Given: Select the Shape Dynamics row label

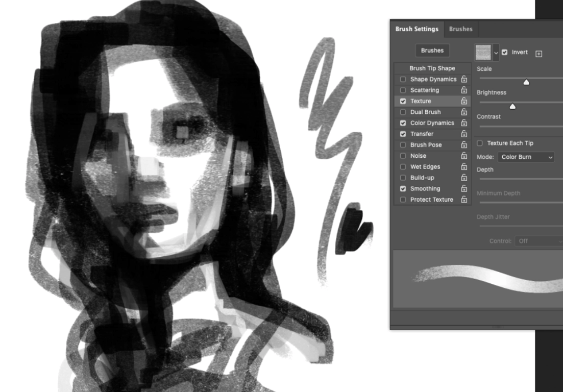Looking at the screenshot, I should click(x=433, y=79).
